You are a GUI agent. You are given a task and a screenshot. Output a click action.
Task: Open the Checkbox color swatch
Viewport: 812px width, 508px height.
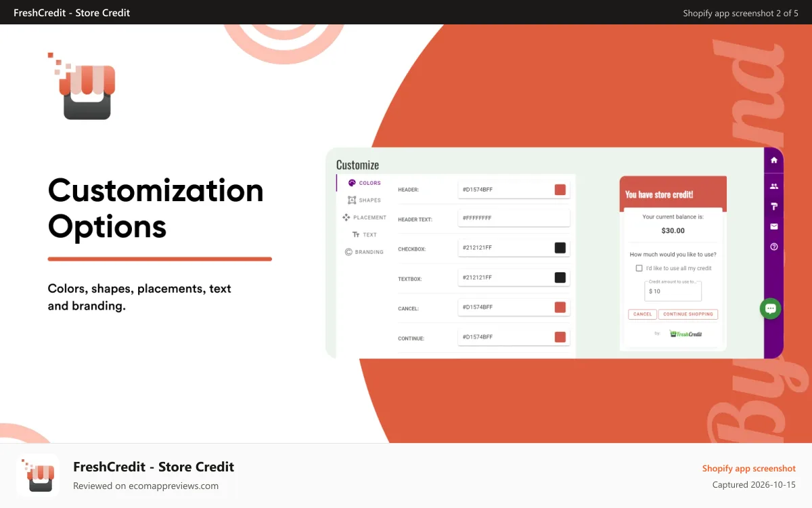[x=560, y=248]
